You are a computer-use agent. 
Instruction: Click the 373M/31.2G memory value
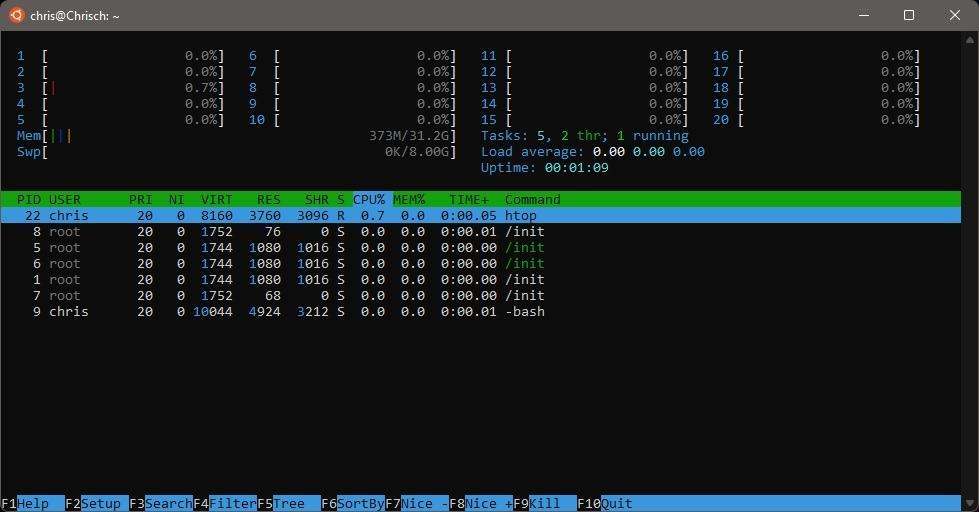[410, 135]
